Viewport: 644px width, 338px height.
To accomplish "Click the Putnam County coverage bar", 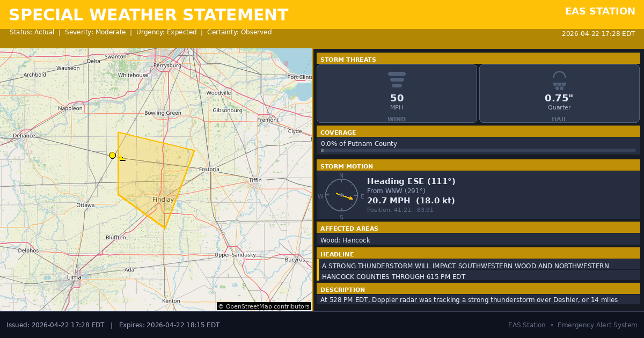I will point(478,151).
